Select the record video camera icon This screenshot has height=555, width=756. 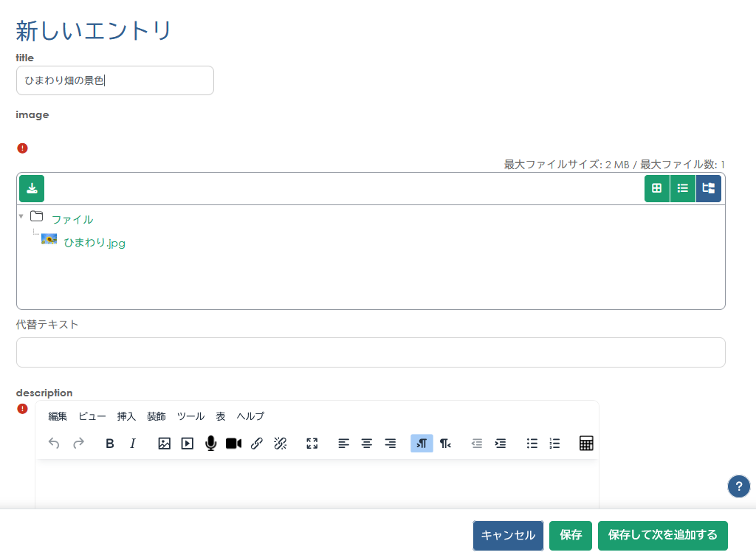pos(233,443)
